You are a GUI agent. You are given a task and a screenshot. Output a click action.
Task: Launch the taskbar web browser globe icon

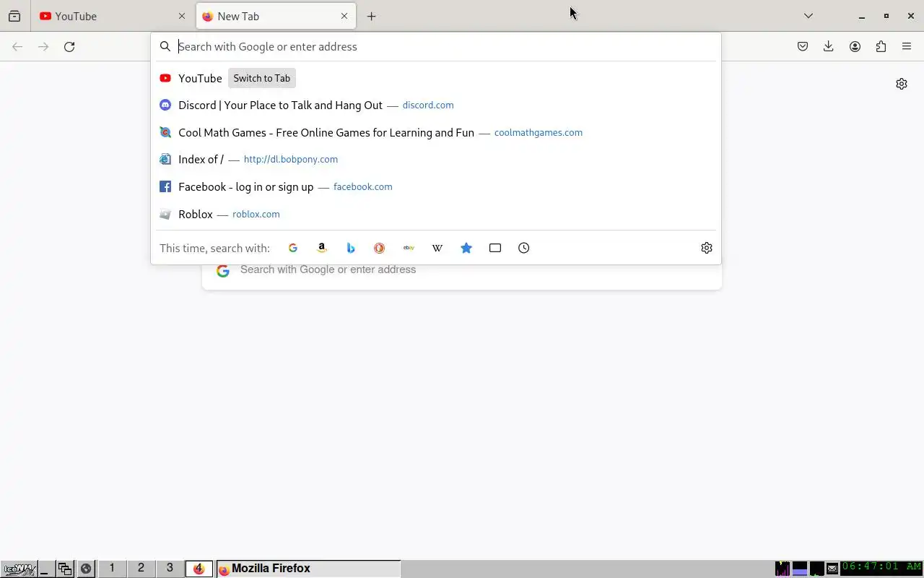(86, 569)
